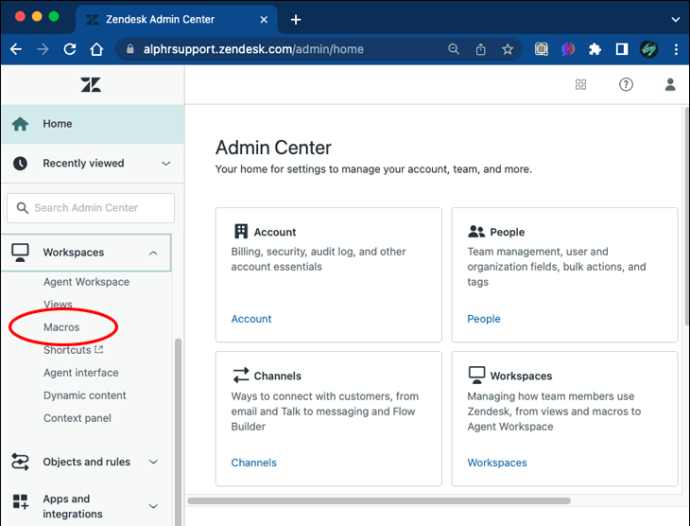Click the browser home icon
The height and width of the screenshot is (526, 690).
tap(96, 49)
